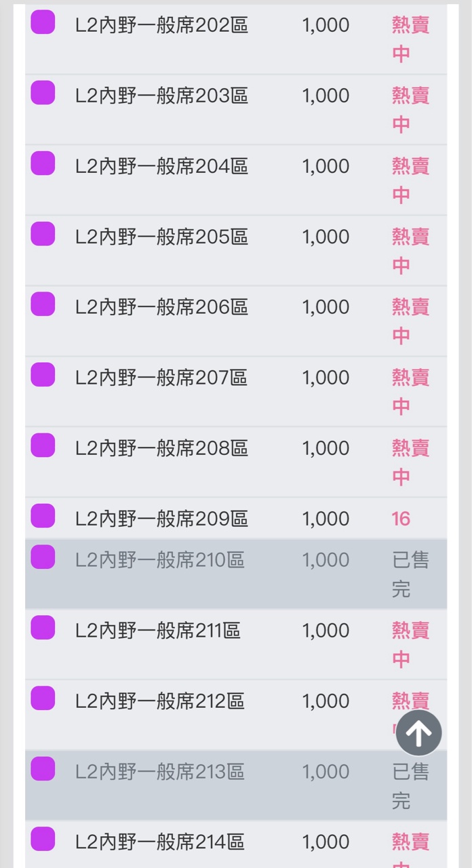Click purple swatch beside 208區

point(43,446)
